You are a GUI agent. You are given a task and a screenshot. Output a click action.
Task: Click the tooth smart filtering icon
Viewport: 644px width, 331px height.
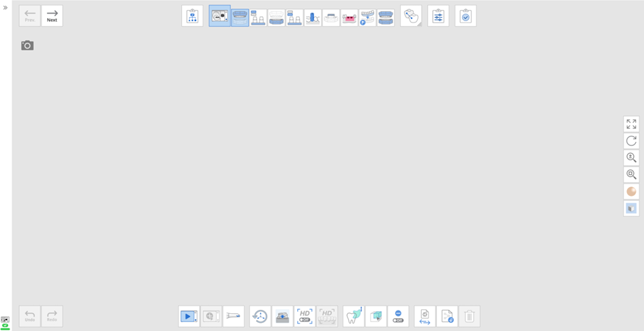tap(354, 316)
